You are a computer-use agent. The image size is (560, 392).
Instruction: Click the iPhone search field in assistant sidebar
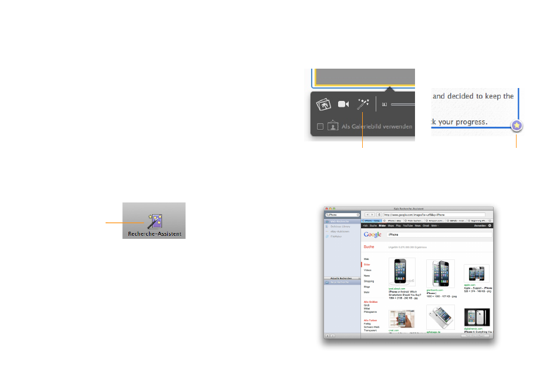342,215
